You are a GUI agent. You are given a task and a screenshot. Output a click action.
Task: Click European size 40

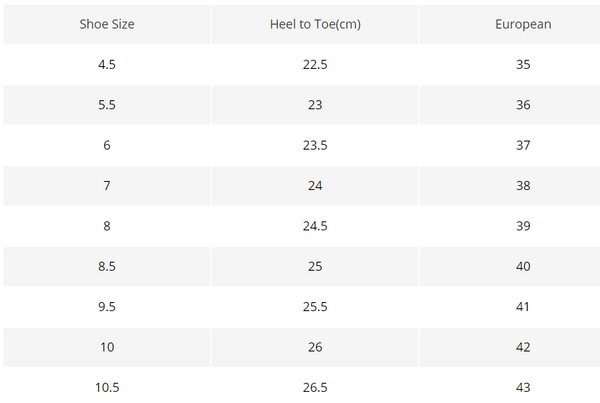pyautogui.click(x=523, y=266)
